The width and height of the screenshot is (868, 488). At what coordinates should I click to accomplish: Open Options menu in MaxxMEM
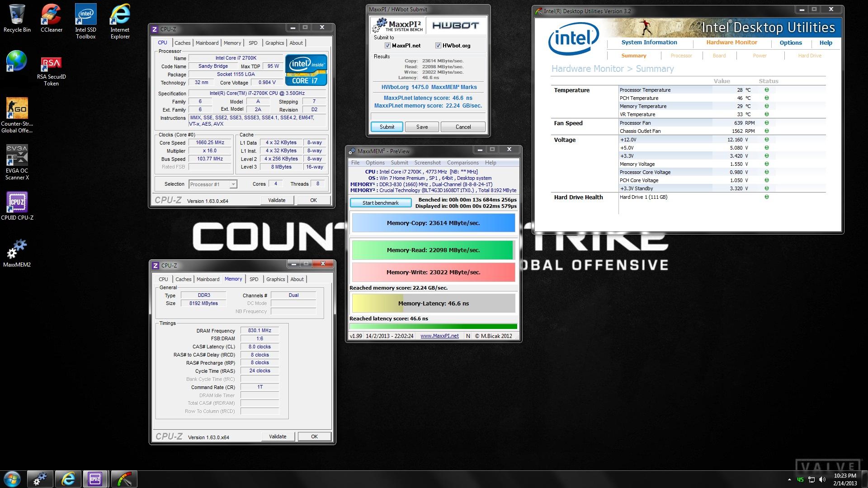(375, 163)
